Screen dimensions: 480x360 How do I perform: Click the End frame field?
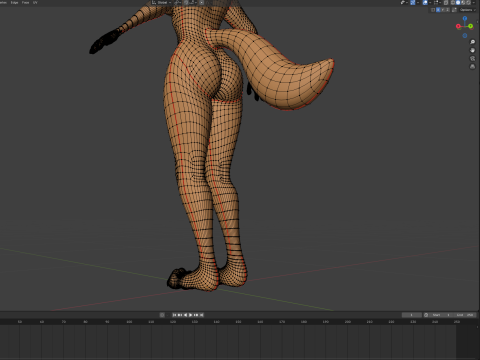coord(465,315)
